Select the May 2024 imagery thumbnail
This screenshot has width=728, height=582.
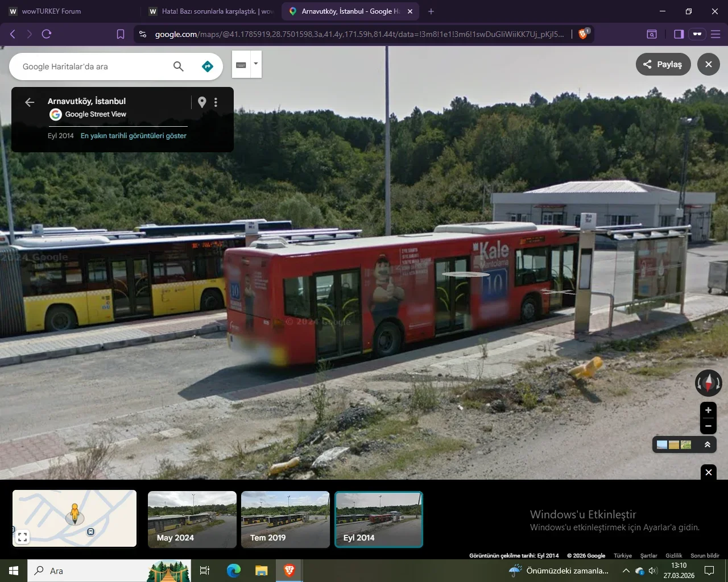tap(192, 519)
